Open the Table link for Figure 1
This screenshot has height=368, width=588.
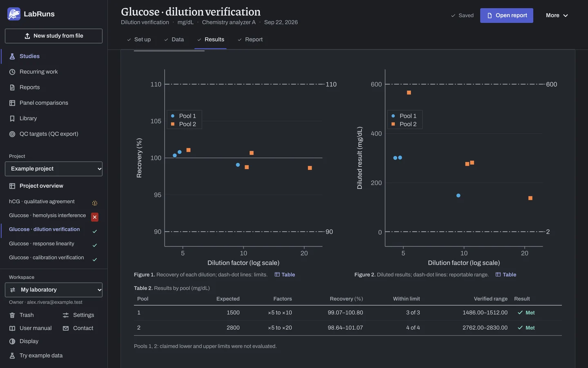pos(285,275)
